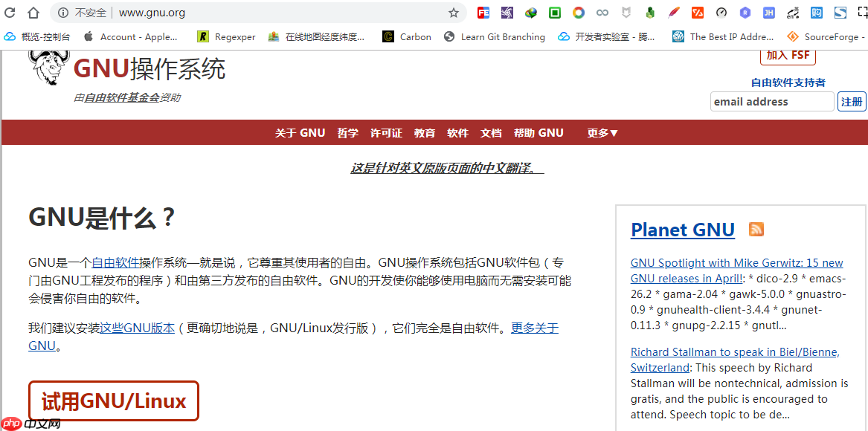The height and width of the screenshot is (431, 868).
Task: Select the 哲学 menu item
Action: (347, 132)
